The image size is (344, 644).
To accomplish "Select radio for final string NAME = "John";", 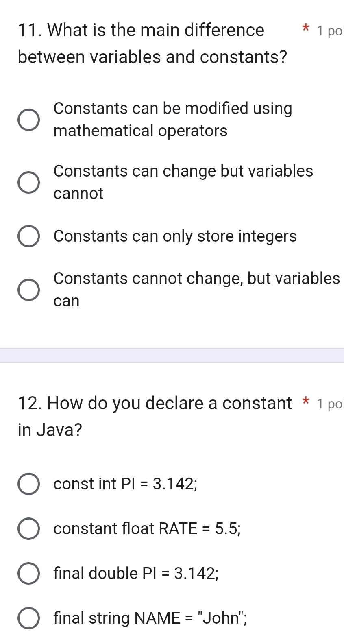I will coord(29,618).
